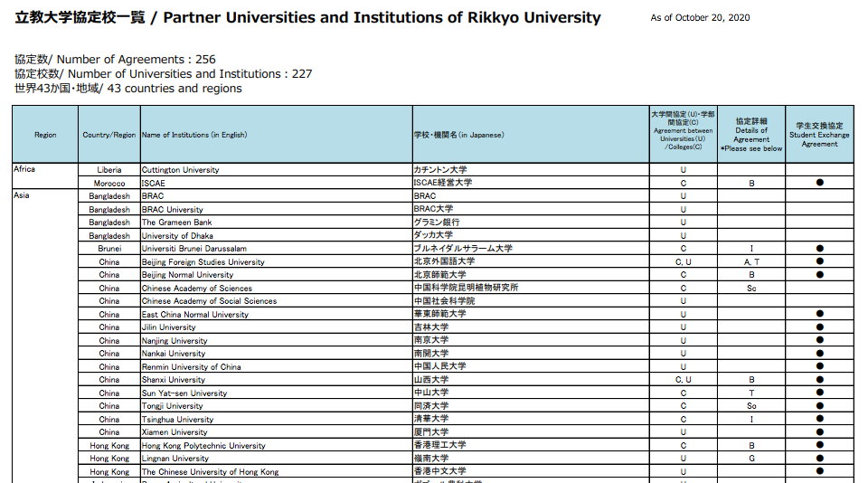Click the page title 'Partner Universities and Institutions of Rikkyo University'

point(382,18)
